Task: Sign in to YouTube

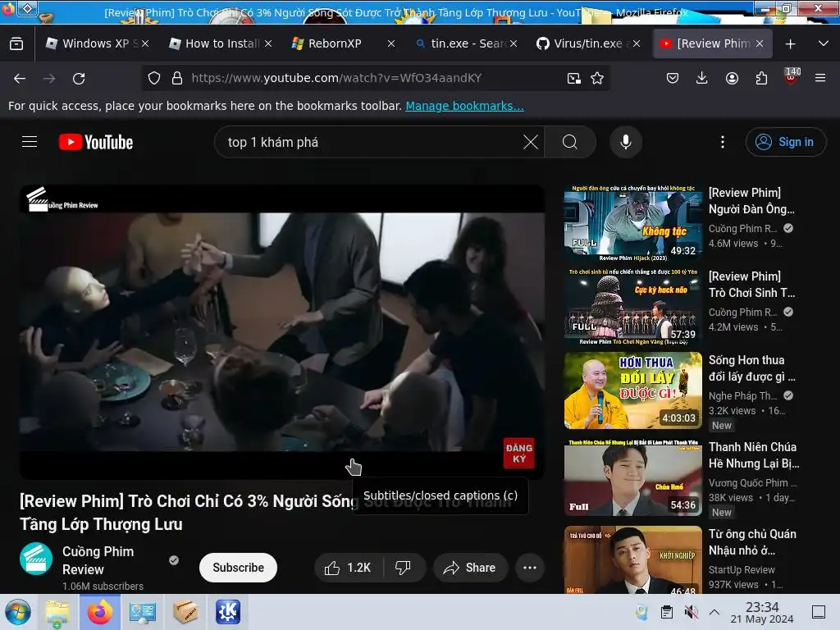Action: (x=785, y=142)
